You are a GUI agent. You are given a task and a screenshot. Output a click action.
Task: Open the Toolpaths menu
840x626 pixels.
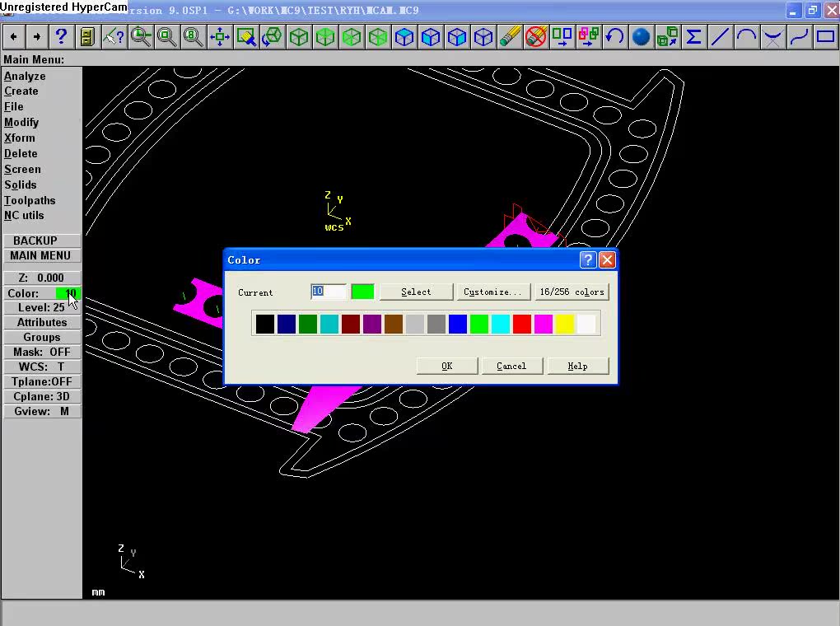click(30, 200)
